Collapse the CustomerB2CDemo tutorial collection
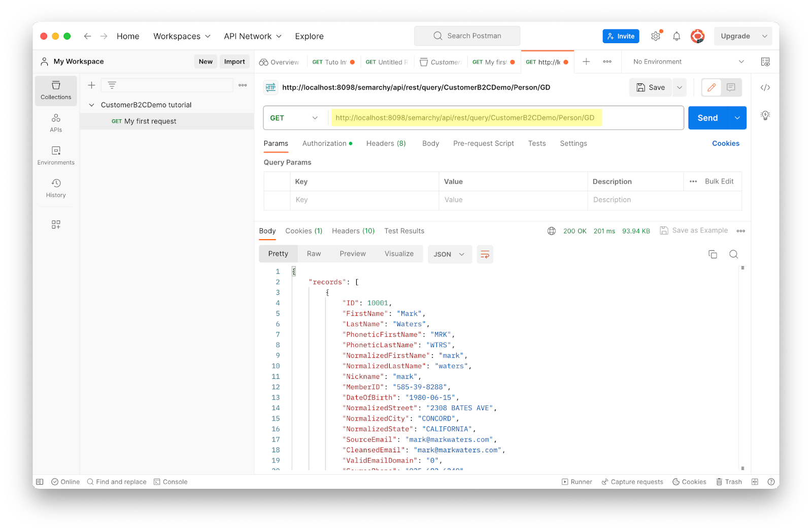Image resolution: width=812 pixels, height=532 pixels. click(x=92, y=105)
